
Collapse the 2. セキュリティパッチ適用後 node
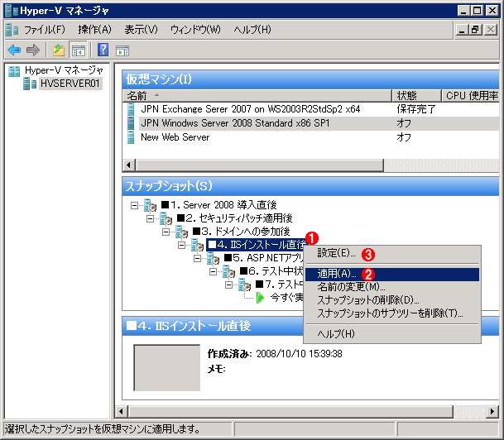pos(150,218)
